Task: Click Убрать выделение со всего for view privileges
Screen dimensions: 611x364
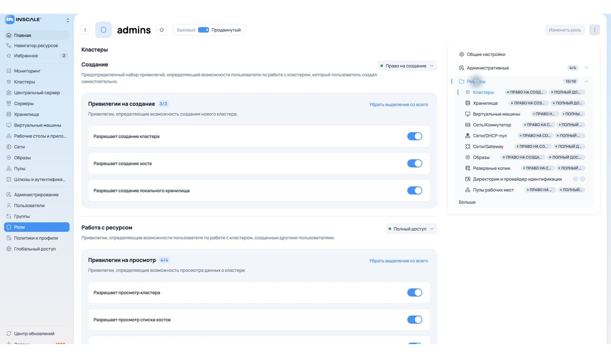Action: click(398, 261)
